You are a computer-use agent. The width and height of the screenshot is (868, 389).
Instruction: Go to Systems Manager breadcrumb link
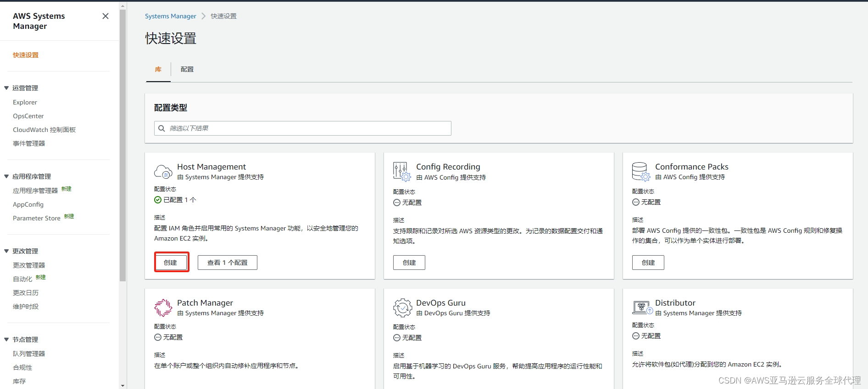click(171, 16)
